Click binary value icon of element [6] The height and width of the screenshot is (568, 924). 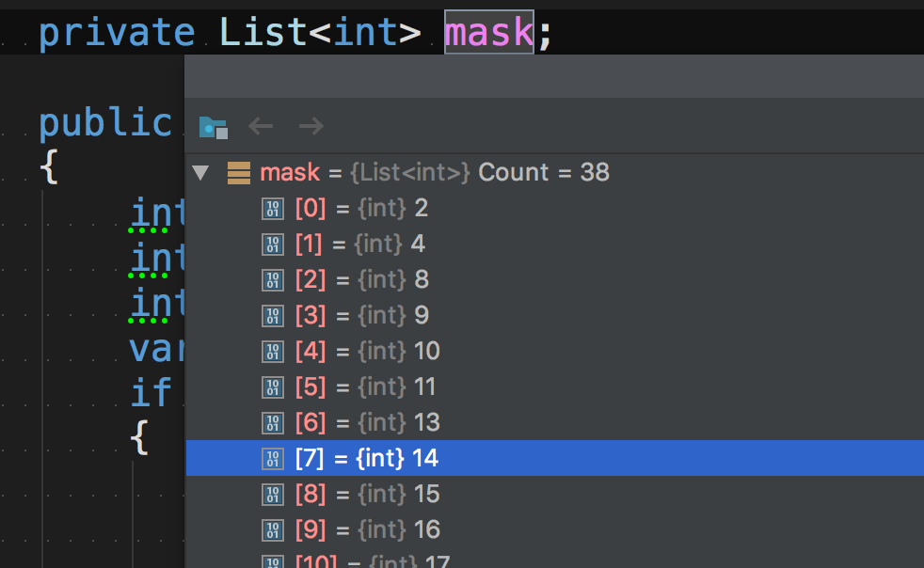[272, 423]
